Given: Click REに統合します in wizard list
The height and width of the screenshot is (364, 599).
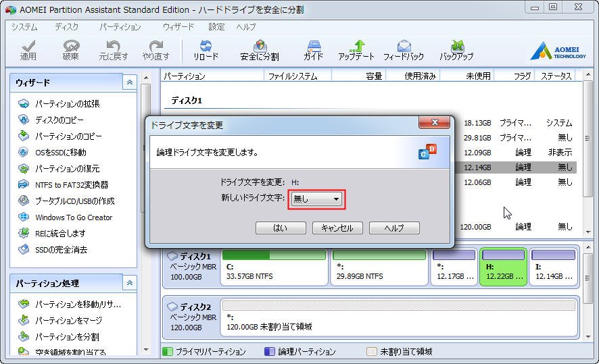Looking at the screenshot, I should pyautogui.click(x=52, y=233).
